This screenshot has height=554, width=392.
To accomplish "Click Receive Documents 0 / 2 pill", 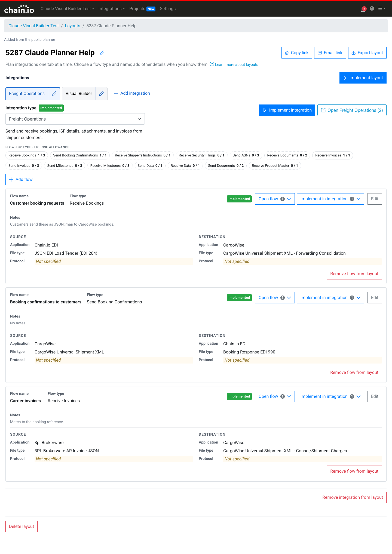I will 287,155.
